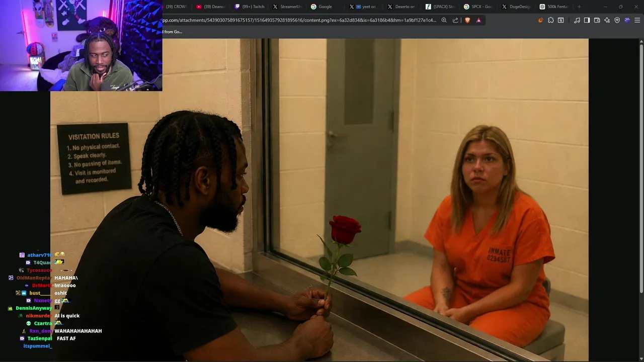Click chat username Tycosauce

(39, 270)
